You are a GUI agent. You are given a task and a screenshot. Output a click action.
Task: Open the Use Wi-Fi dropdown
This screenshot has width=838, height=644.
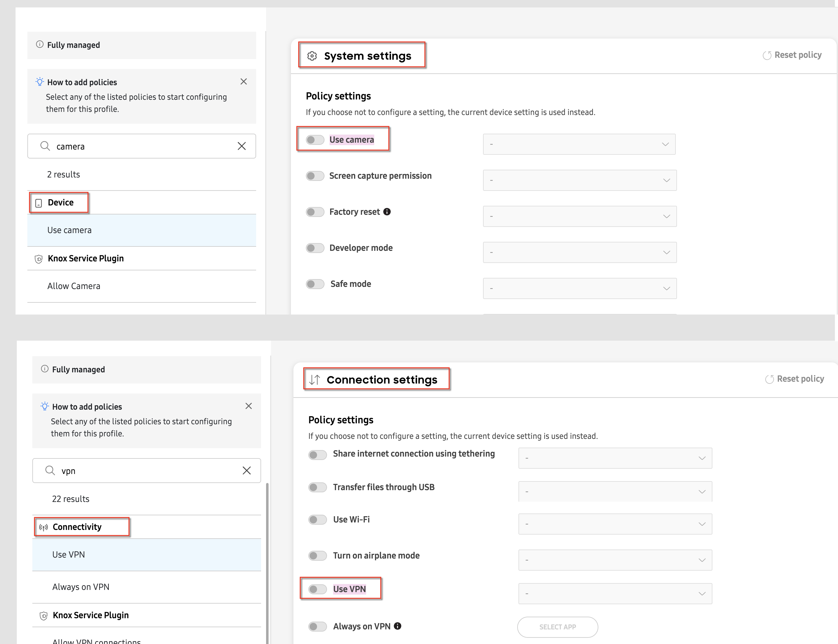[x=615, y=524]
